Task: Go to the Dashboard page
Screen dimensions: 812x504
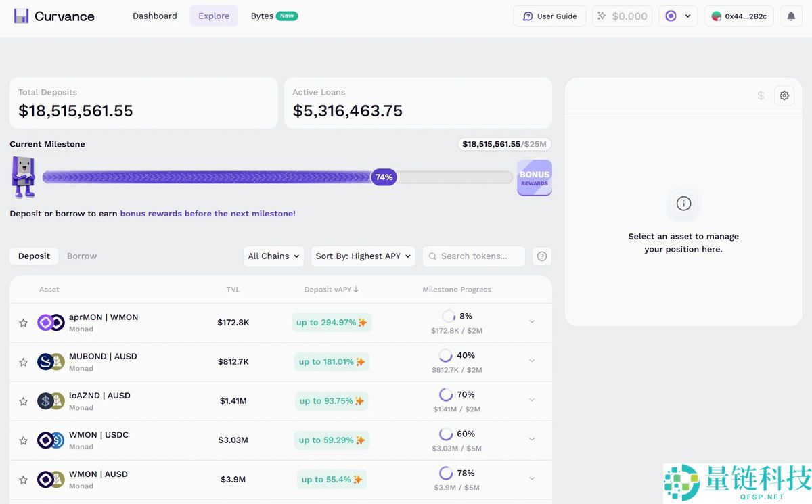Action: 155,16
